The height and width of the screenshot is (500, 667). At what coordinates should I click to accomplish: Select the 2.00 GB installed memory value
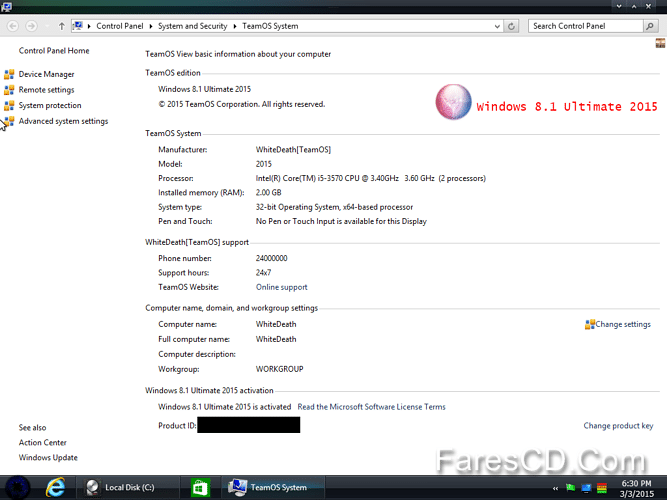pyautogui.click(x=268, y=193)
